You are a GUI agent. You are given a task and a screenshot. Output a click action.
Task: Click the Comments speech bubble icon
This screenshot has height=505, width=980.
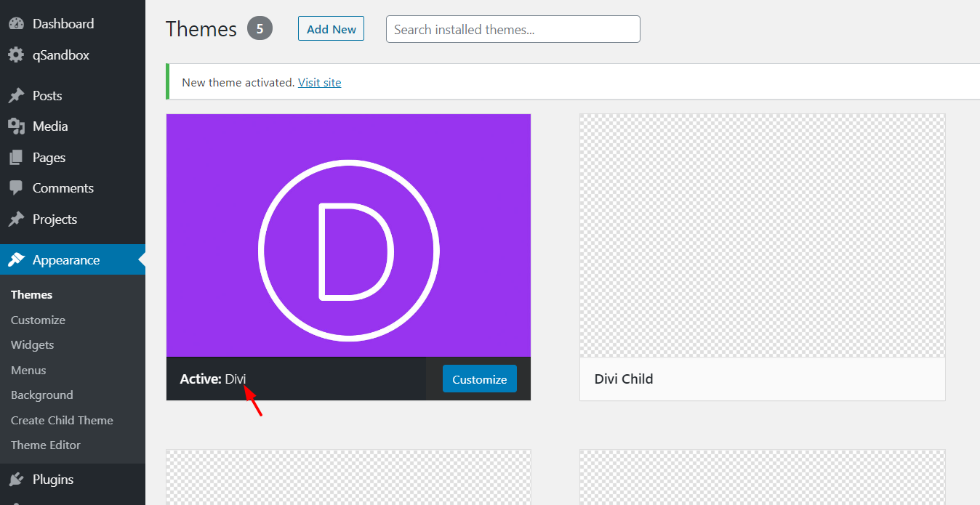point(16,187)
